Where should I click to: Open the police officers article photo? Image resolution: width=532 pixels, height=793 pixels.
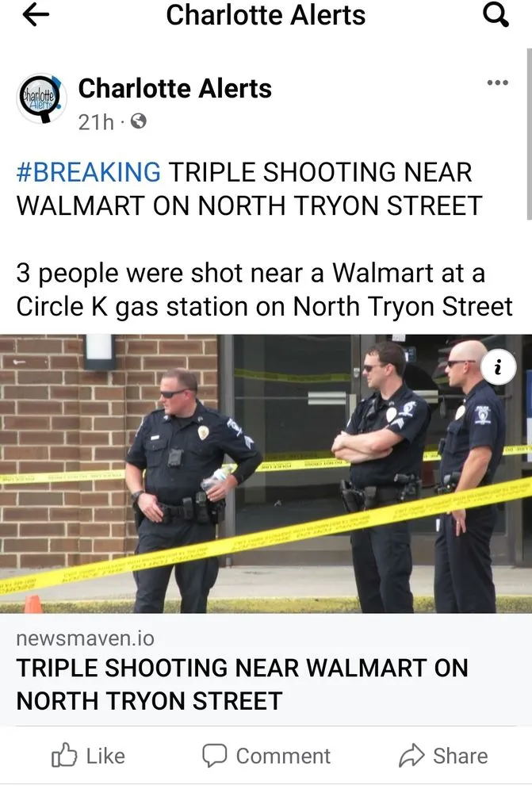pos(266,474)
